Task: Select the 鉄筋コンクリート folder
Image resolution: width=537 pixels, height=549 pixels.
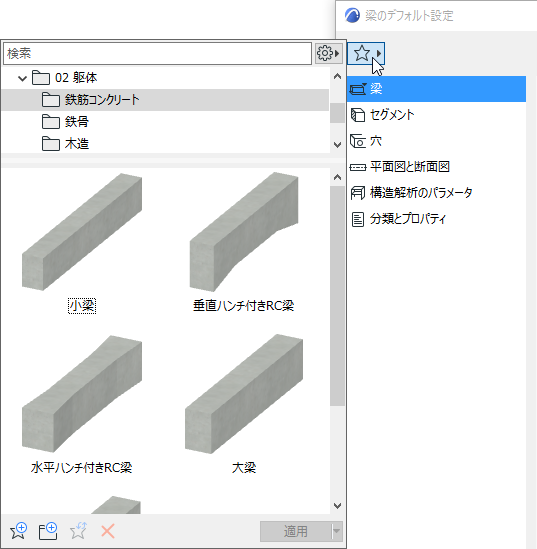Action: pyautogui.click(x=165, y=100)
